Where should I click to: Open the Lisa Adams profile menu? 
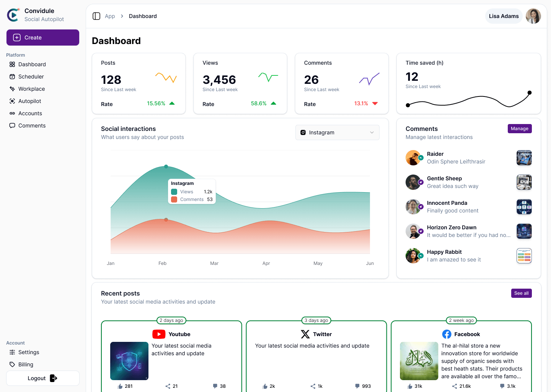504,16
